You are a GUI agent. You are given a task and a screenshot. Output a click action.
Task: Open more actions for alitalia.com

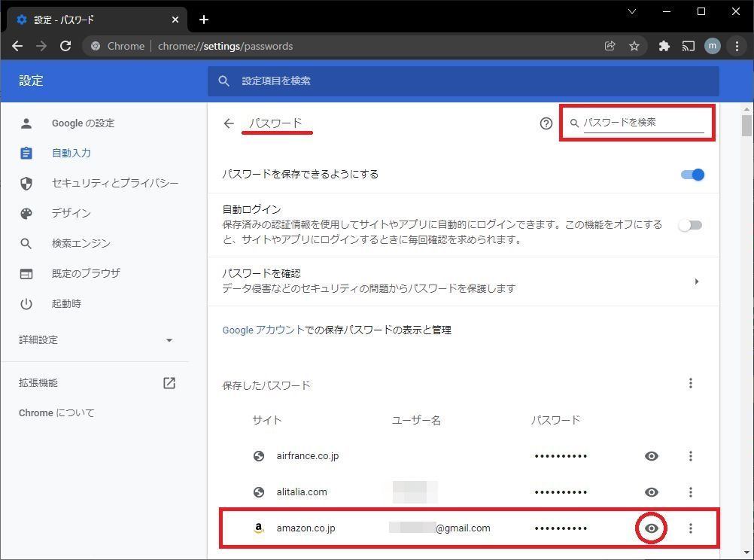coord(691,492)
